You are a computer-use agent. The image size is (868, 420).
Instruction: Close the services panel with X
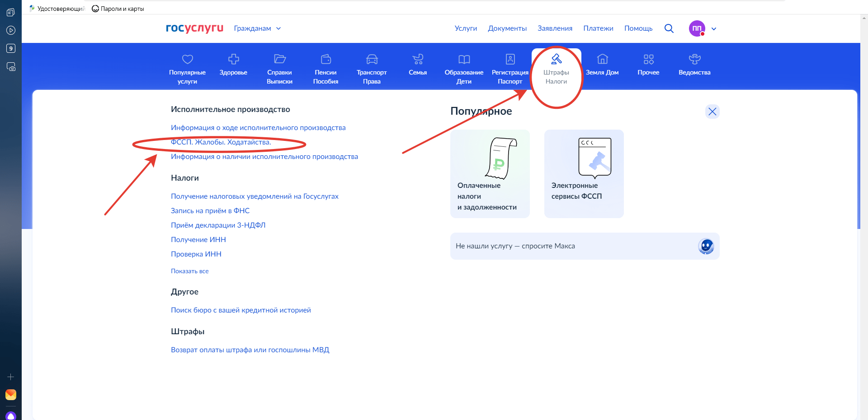pos(712,112)
